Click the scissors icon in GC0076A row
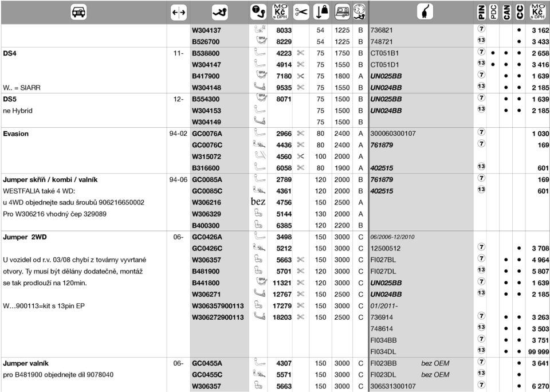This screenshot has height=392, width=550. 301,133
